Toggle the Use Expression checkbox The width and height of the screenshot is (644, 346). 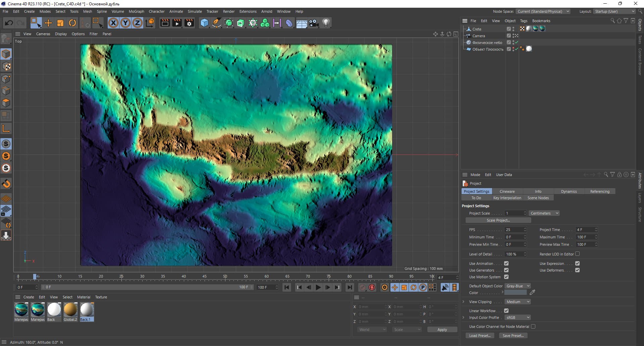(577, 264)
